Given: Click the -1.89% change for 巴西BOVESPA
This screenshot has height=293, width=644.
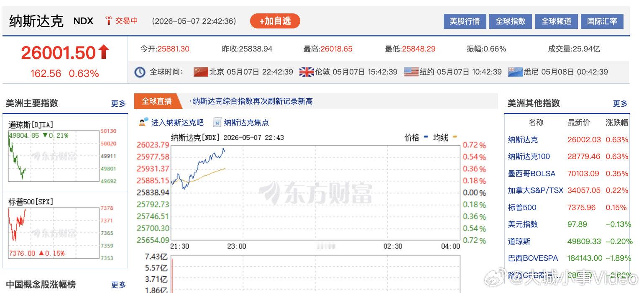Looking at the screenshot, I should pyautogui.click(x=618, y=258).
